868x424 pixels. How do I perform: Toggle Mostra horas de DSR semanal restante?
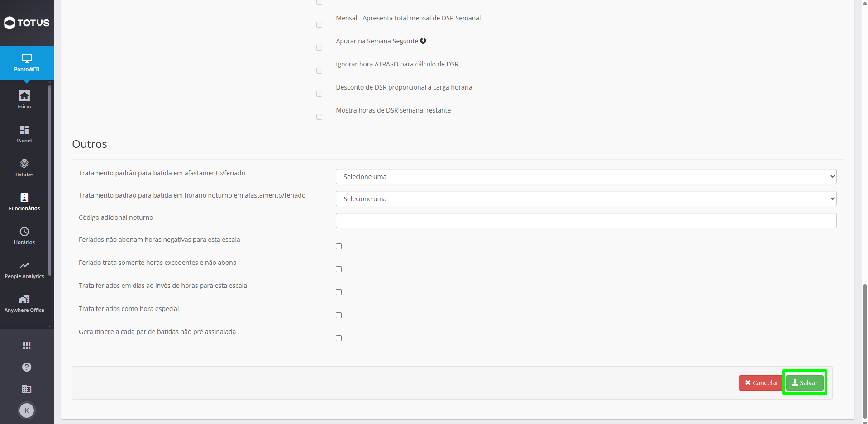(319, 117)
